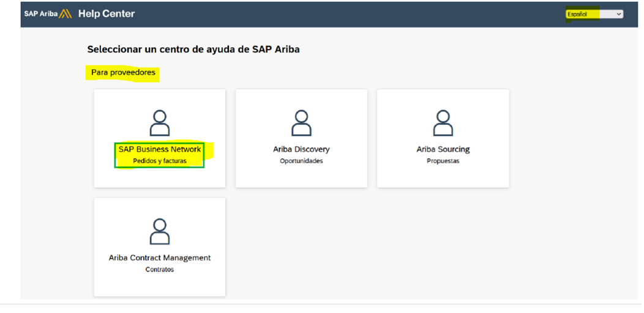Click the SAP Ariba wordmark text
This screenshot has width=644, height=313.
click(x=40, y=13)
